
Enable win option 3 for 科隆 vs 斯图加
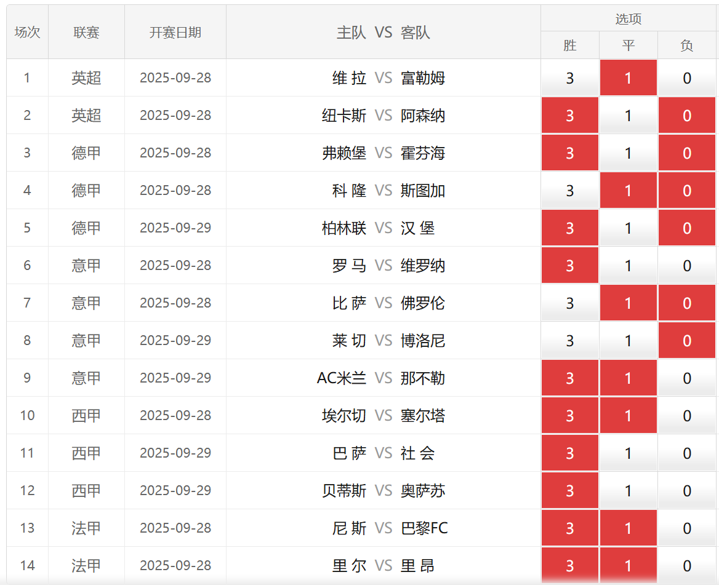[569, 191]
